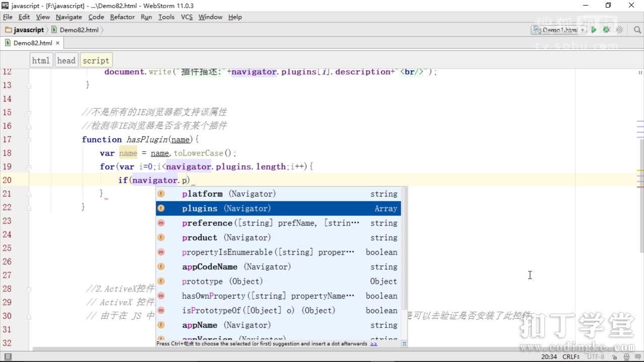
Task: Click the 20:34 caret position indicator
Action: [550, 356]
